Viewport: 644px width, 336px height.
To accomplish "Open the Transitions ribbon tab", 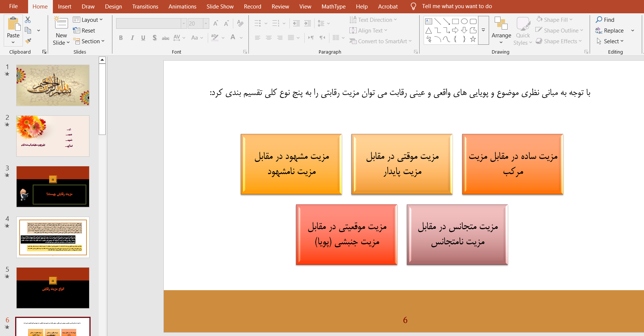I will point(145,7).
